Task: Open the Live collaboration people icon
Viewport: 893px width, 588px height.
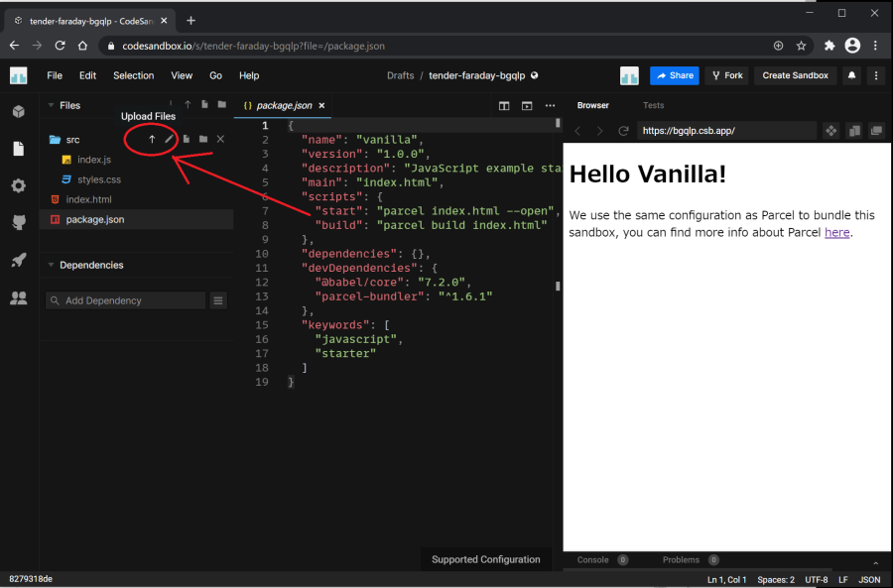Action: [18, 297]
